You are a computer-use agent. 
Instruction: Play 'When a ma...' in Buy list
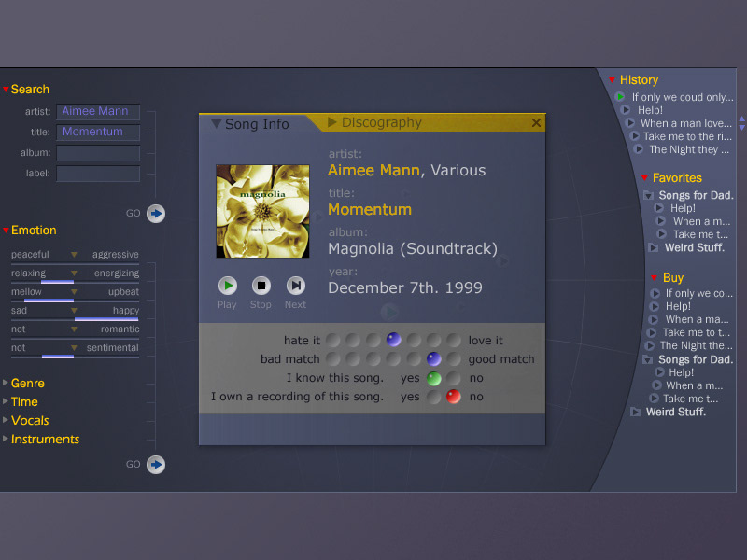click(653, 319)
